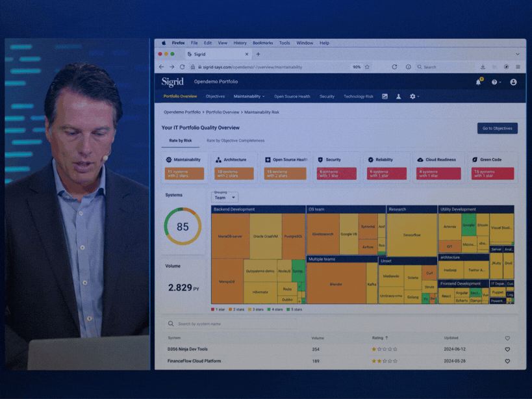Click the padlock icon in the address bar

point(193,67)
